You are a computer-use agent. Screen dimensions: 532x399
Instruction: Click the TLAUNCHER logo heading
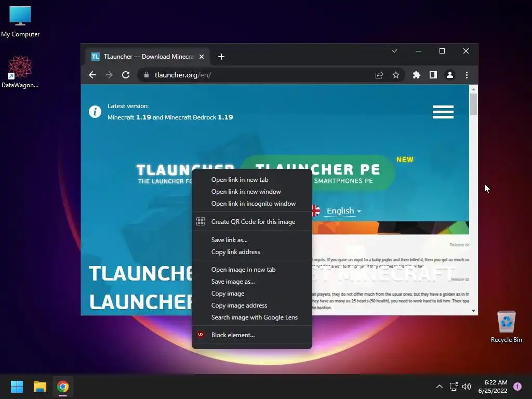coord(165,174)
